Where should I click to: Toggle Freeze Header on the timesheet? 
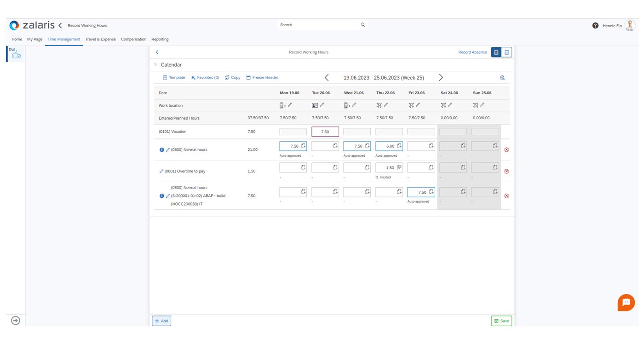pyautogui.click(x=262, y=77)
